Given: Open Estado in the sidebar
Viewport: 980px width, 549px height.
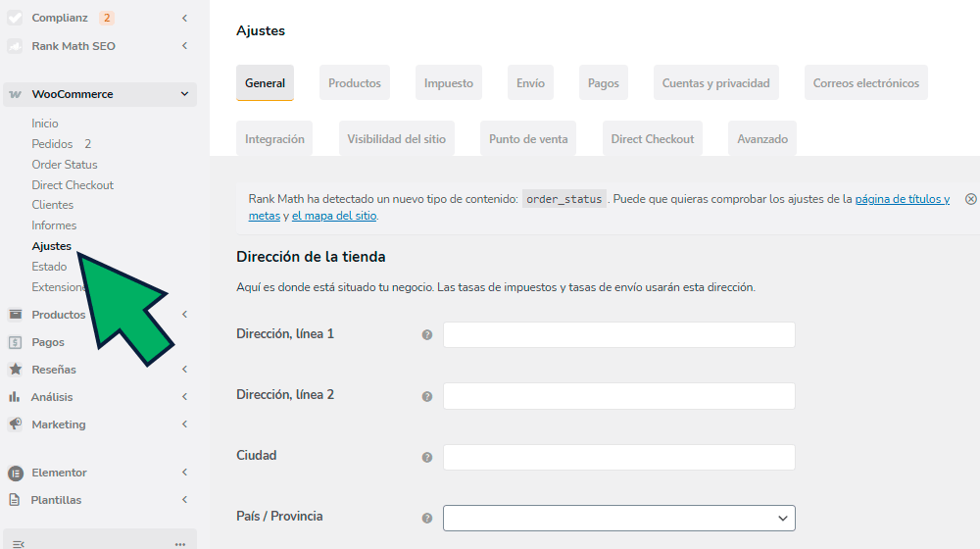Looking at the screenshot, I should tap(49, 267).
